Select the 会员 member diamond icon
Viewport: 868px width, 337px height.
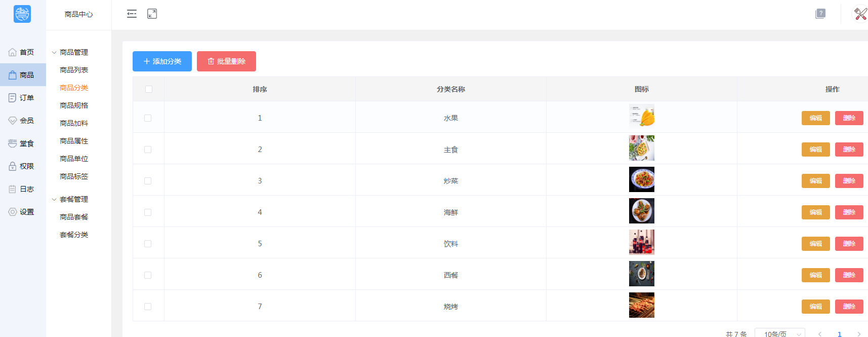(x=13, y=121)
